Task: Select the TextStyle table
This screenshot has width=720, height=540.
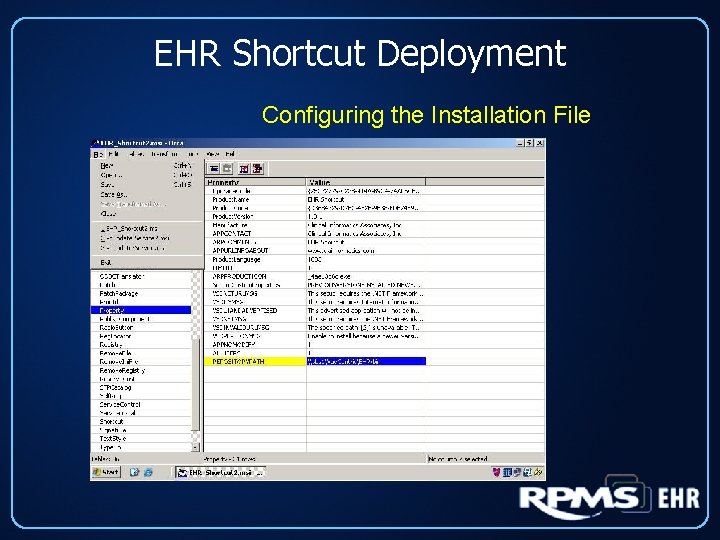Action: coord(141,439)
